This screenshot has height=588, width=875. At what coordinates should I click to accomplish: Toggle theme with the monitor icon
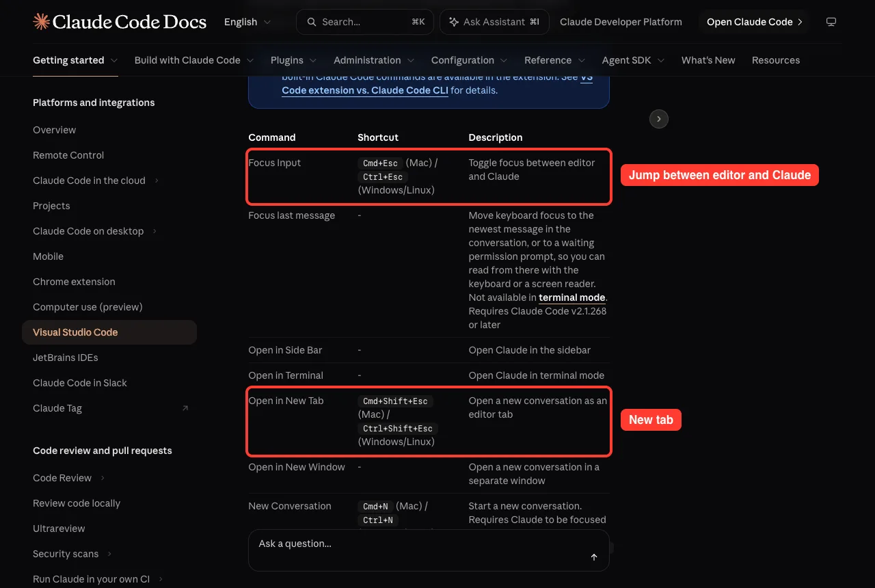831,22
